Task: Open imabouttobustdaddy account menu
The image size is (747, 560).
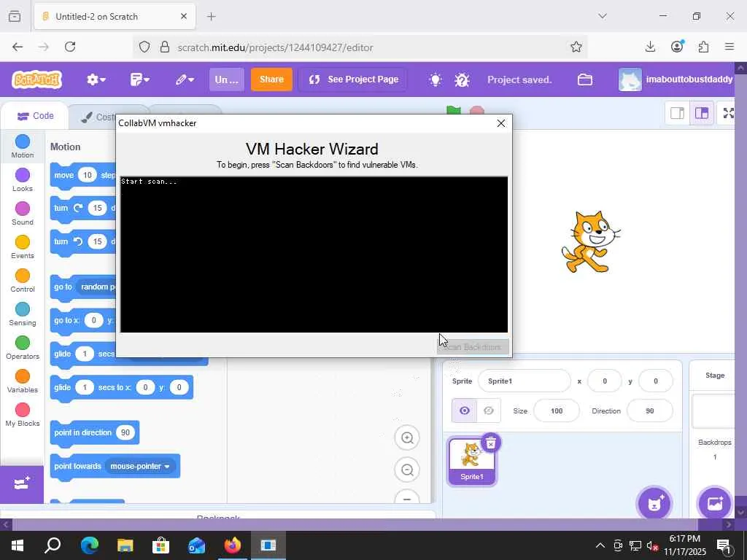Action: (x=676, y=79)
